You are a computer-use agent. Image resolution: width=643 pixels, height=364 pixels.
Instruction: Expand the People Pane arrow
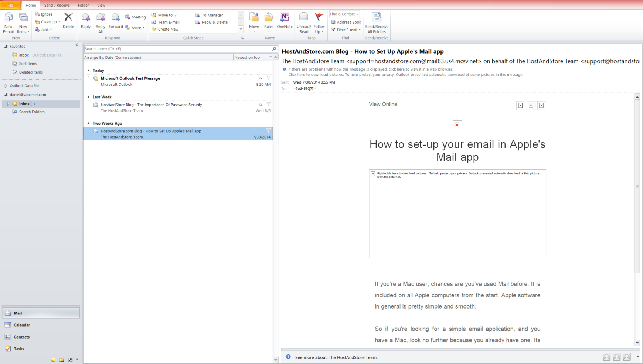point(637,357)
